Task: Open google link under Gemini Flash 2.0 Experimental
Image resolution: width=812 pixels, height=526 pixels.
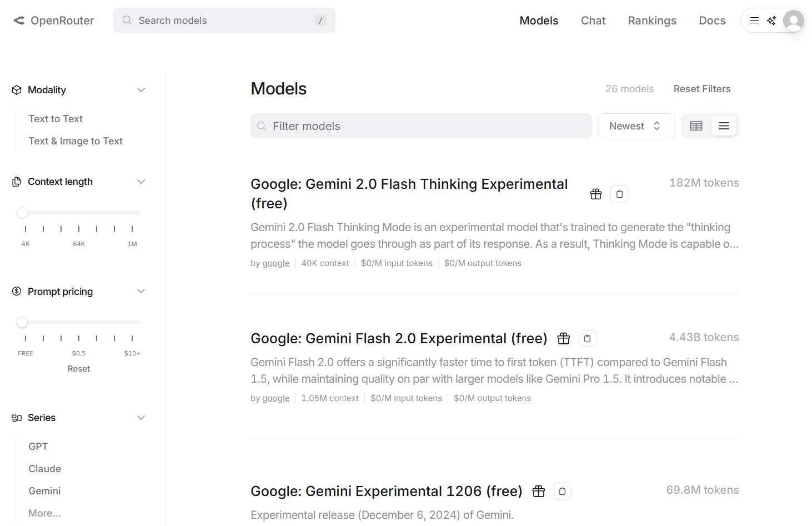Action: [275, 398]
